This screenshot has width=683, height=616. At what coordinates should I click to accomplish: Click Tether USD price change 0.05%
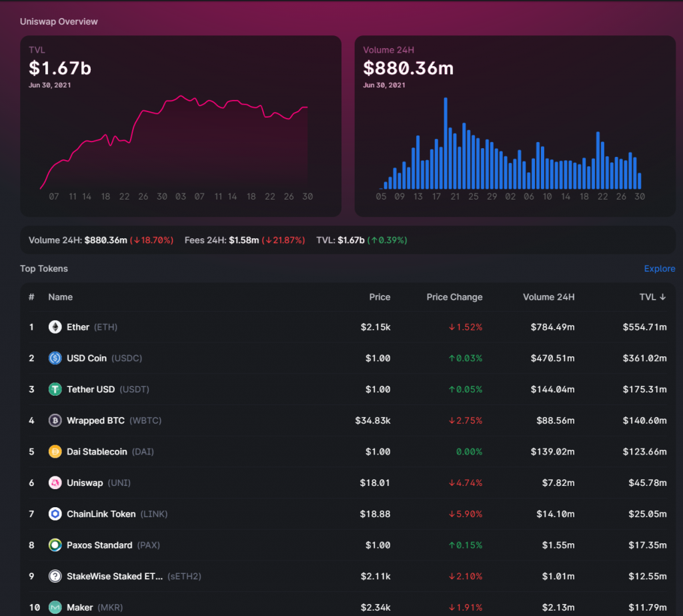(x=466, y=389)
